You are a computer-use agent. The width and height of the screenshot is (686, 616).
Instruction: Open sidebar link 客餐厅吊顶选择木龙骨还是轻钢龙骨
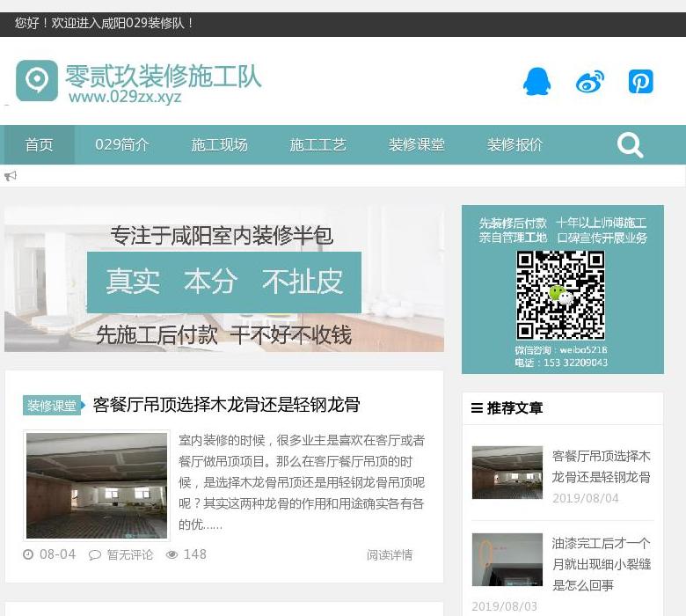point(601,466)
